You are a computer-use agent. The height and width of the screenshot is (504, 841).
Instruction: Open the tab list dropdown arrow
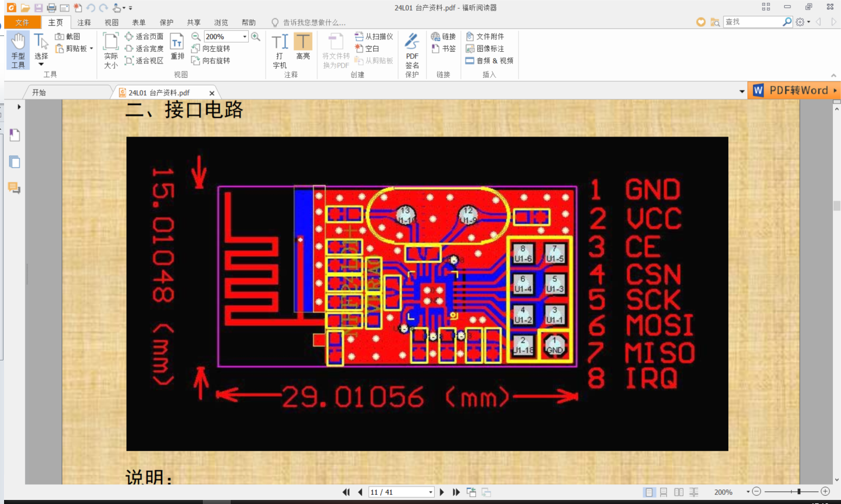click(742, 91)
